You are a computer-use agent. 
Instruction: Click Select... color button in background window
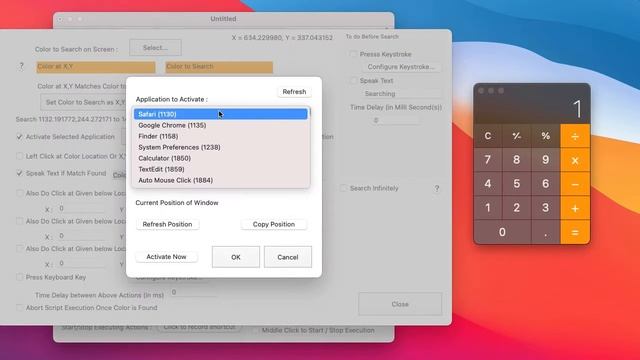pos(155,48)
